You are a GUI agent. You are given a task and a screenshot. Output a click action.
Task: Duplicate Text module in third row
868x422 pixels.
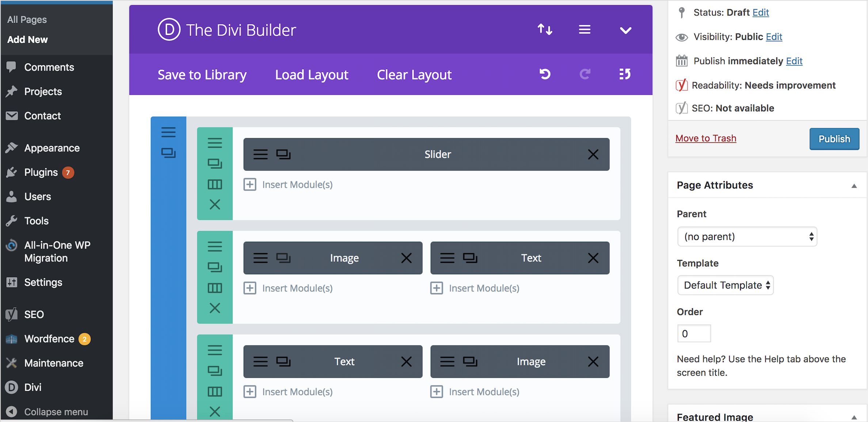pyautogui.click(x=283, y=362)
